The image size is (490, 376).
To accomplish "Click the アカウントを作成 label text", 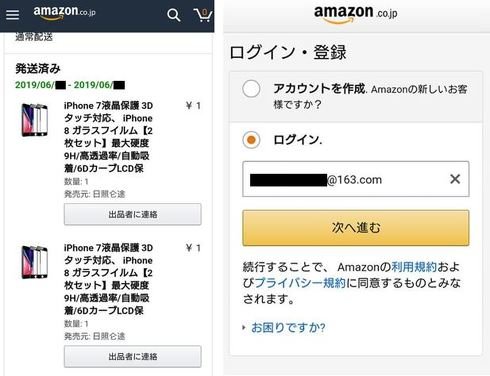I will [319, 89].
